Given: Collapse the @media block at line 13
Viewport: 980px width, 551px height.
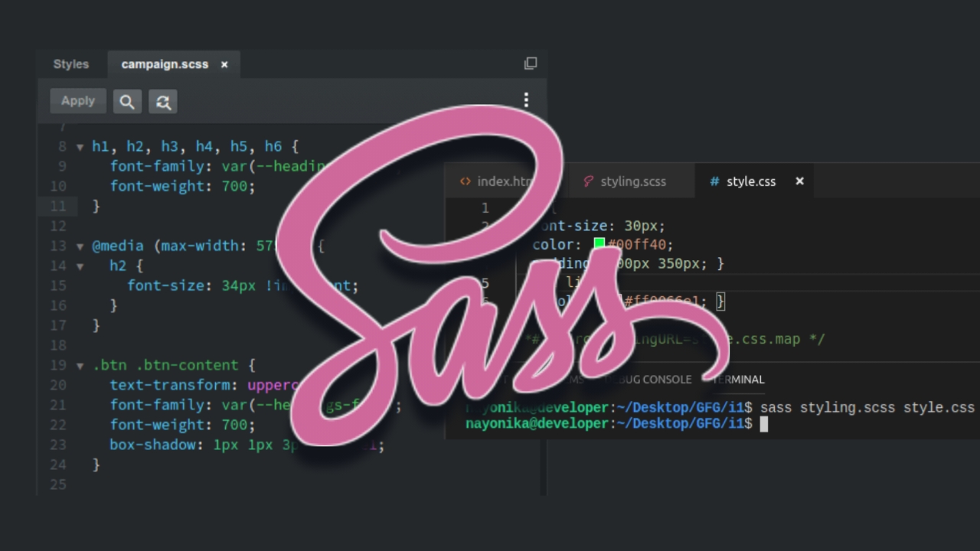Looking at the screenshot, I should click(x=80, y=246).
